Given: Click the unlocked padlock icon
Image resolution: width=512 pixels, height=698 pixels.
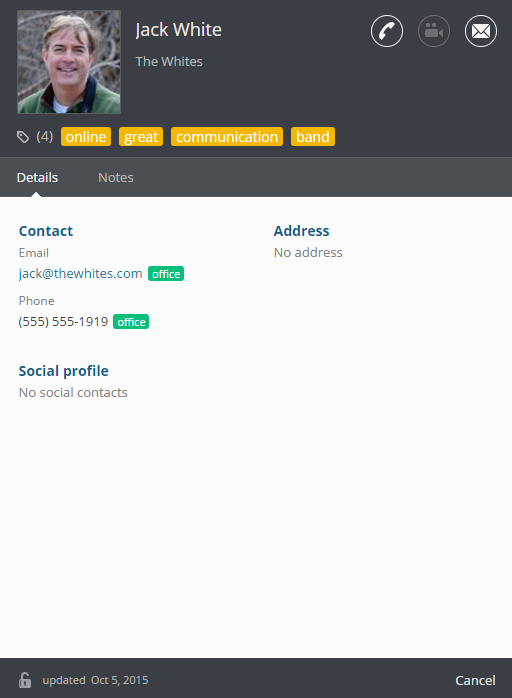Looking at the screenshot, I should click(x=25, y=680).
